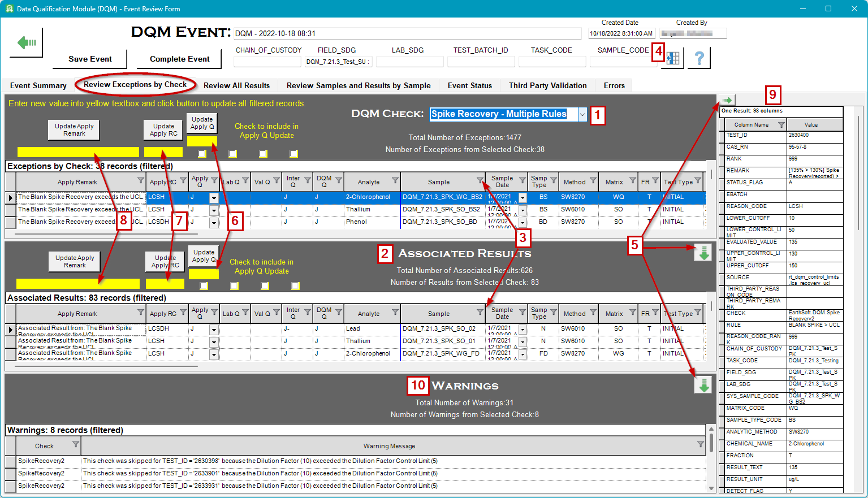Tick fourth Apply Q include checkbox in Exceptions section
This screenshot has width=868, height=498.
[x=293, y=154]
